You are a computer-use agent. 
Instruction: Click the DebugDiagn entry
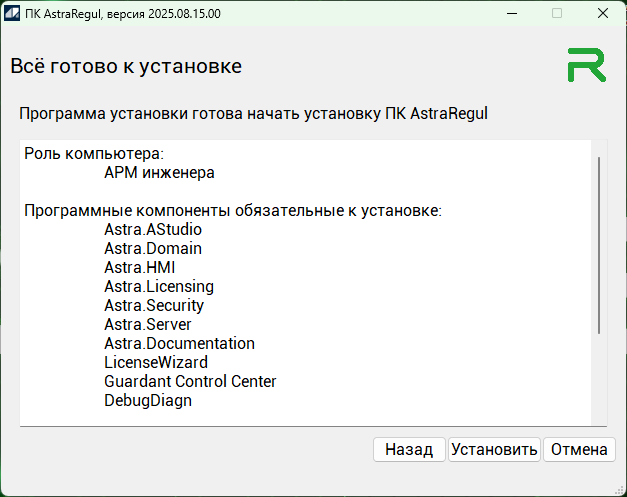[147, 400]
